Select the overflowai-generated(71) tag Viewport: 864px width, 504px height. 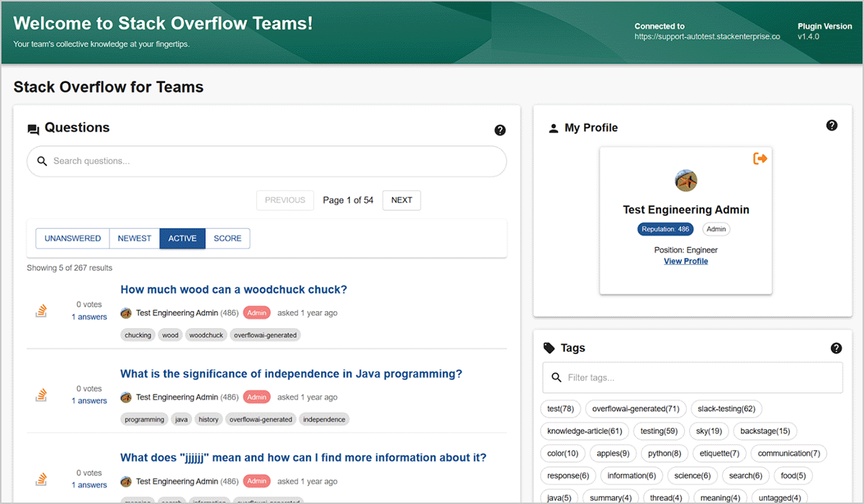635,409
